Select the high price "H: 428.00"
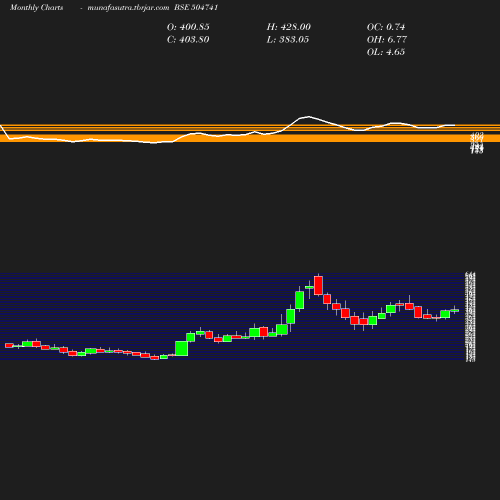Viewport: 500px width, 500px height. (289, 27)
